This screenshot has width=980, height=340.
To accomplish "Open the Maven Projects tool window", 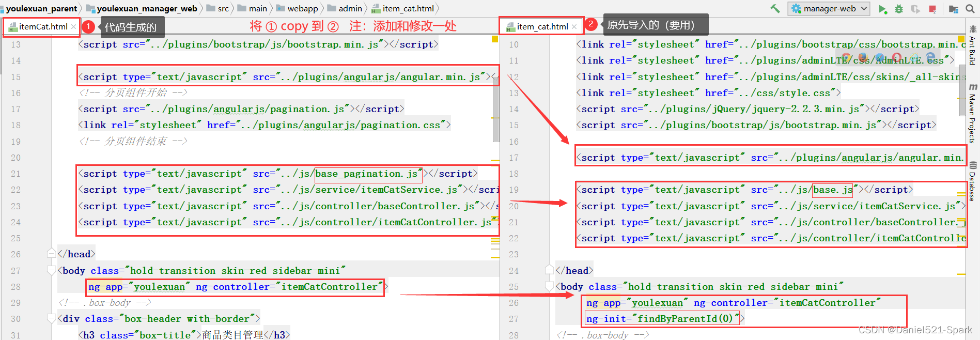I will 973,113.
